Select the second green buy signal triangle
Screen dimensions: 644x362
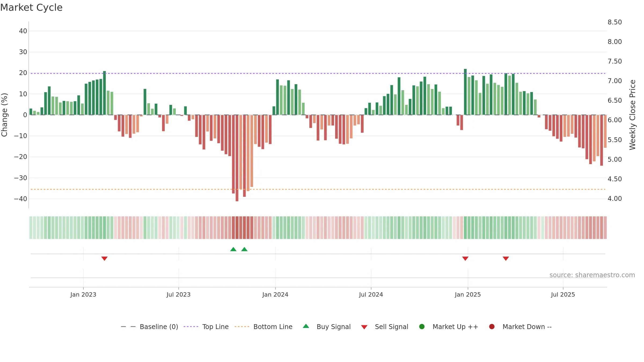tap(244, 249)
